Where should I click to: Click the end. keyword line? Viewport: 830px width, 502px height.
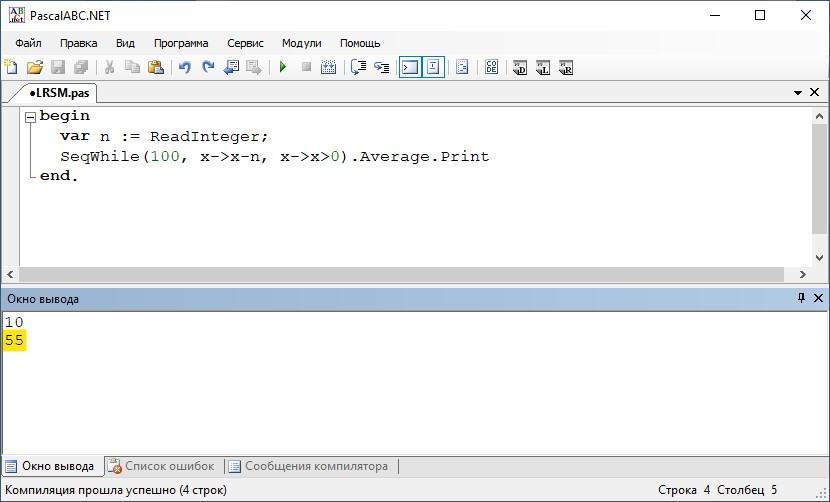pos(59,176)
